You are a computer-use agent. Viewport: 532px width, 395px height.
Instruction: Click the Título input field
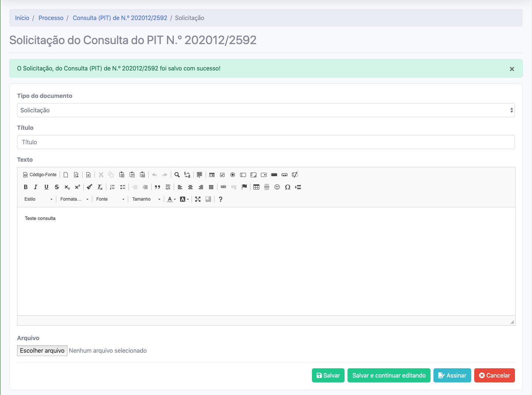coord(266,142)
